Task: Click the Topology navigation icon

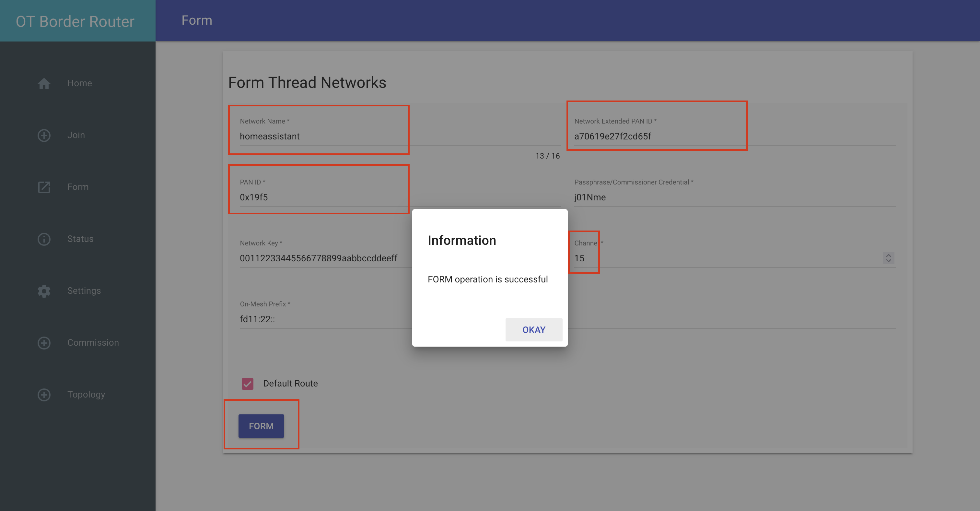Action: tap(44, 394)
